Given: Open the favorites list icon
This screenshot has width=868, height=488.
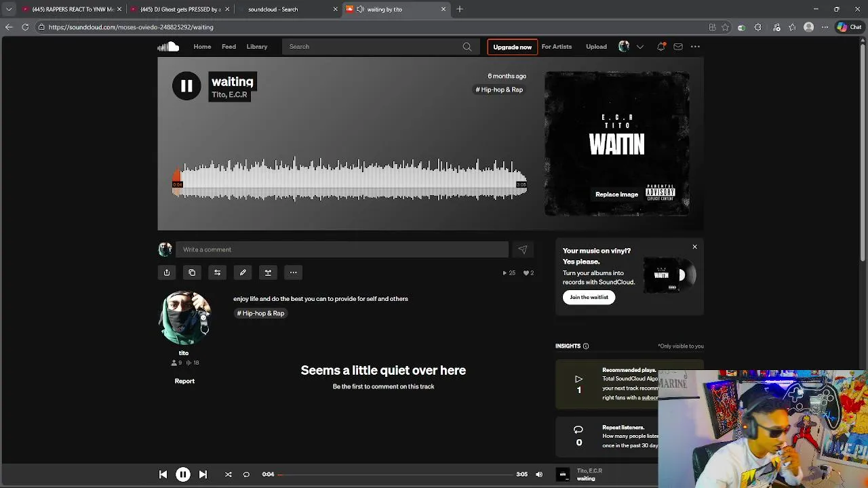Looking at the screenshot, I should point(792,27).
